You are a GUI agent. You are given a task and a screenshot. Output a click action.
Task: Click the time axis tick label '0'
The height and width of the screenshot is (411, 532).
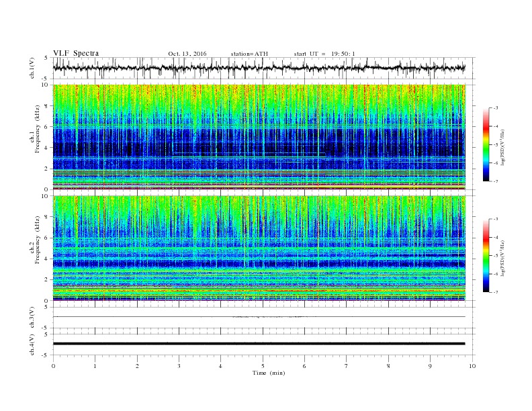click(53, 366)
